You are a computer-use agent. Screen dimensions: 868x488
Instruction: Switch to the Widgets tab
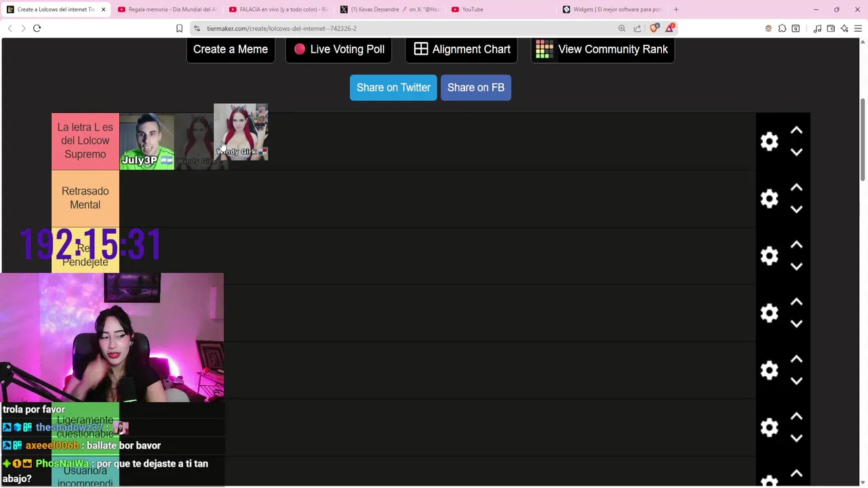coord(614,9)
